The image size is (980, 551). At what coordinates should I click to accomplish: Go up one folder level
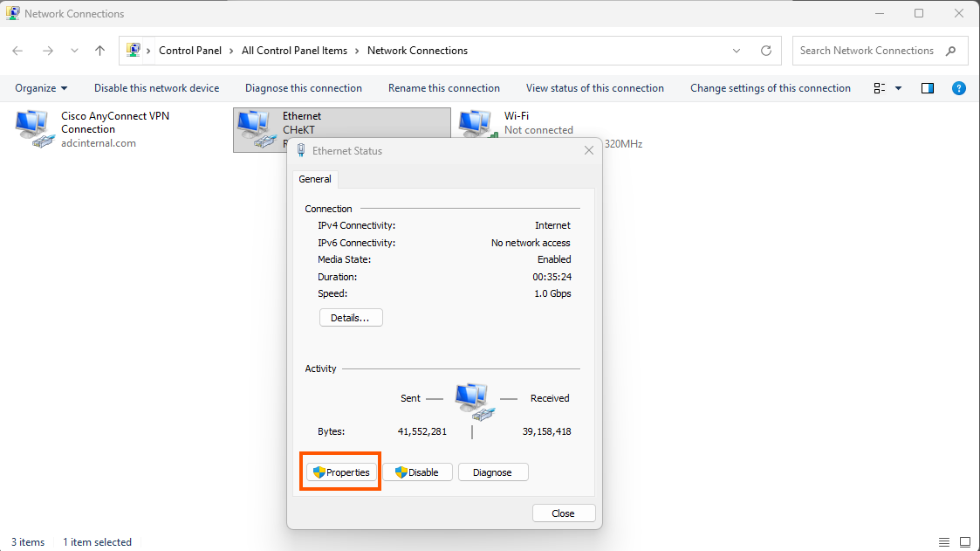pyautogui.click(x=100, y=51)
